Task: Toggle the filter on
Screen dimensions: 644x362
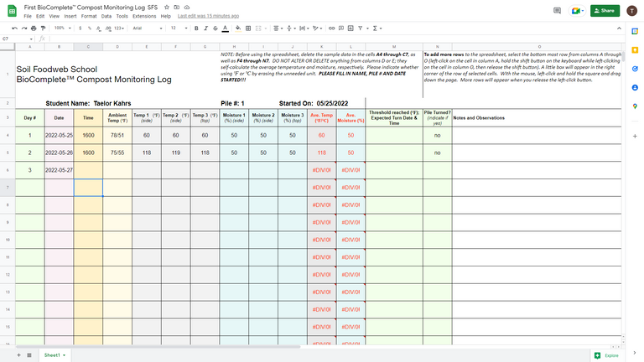Action: tap(361, 28)
